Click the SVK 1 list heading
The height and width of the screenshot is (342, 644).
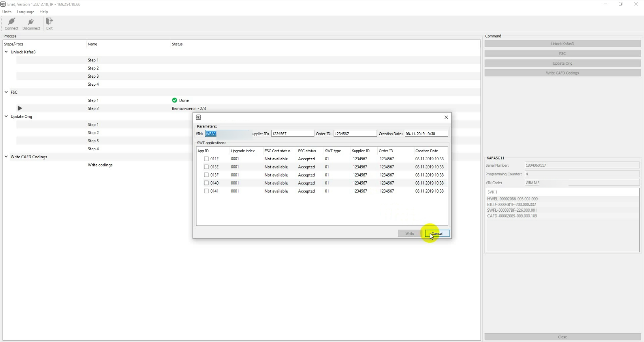(492, 192)
